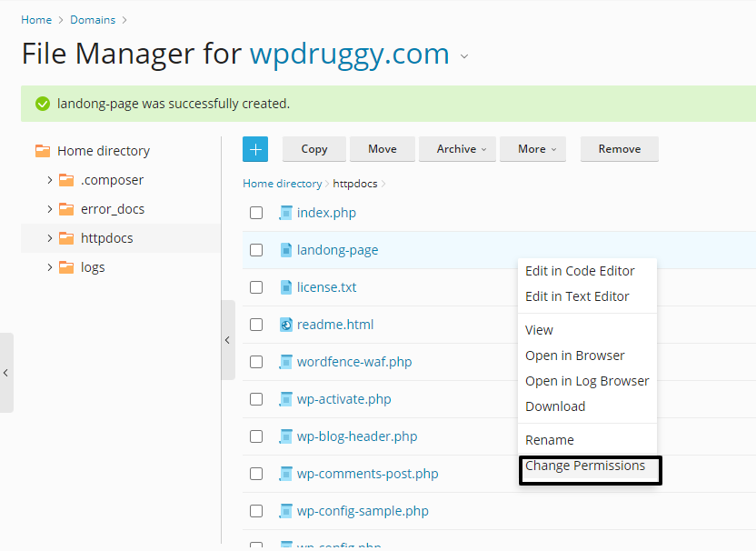Expand the .composer folder tree node
756x551 pixels.
[50, 180]
